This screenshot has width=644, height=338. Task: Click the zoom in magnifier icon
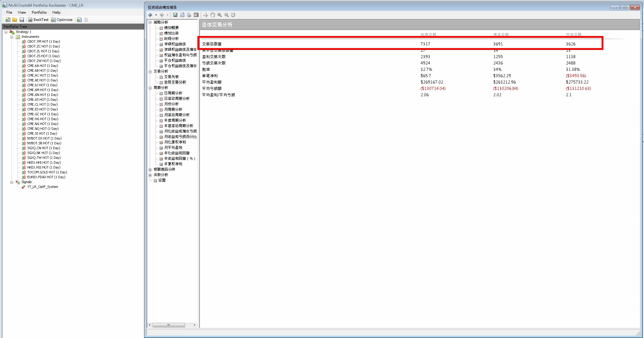220,15
